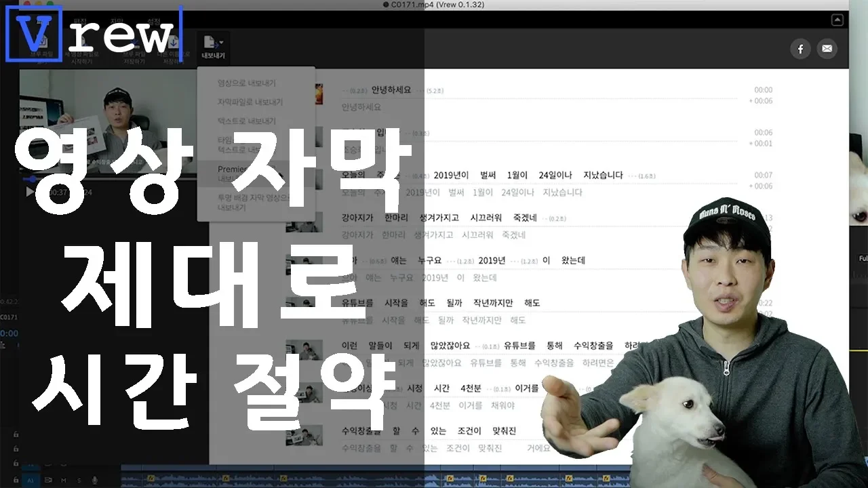Toggle the A1 sync lock icon in Premiere
This screenshot has width=868, height=488.
pyautogui.click(x=48, y=480)
